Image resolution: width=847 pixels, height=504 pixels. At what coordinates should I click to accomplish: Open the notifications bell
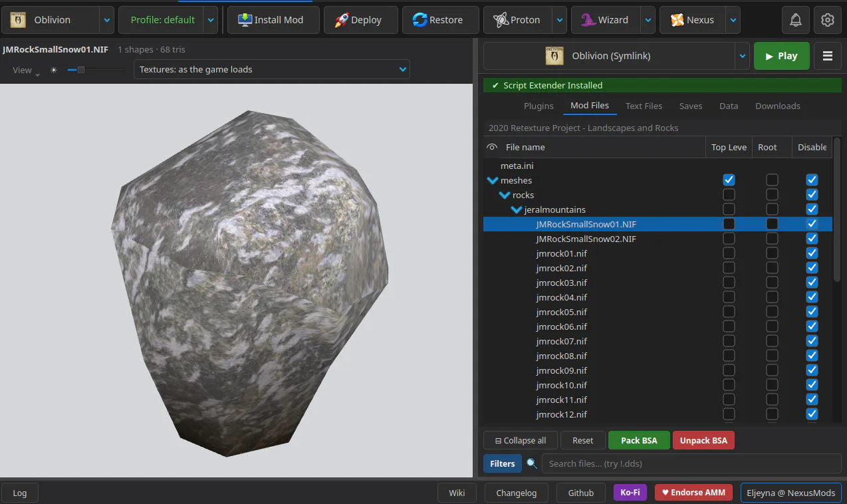pyautogui.click(x=795, y=20)
